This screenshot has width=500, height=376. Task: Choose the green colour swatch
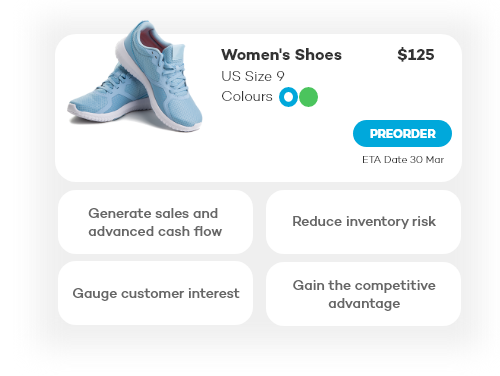coord(308,97)
